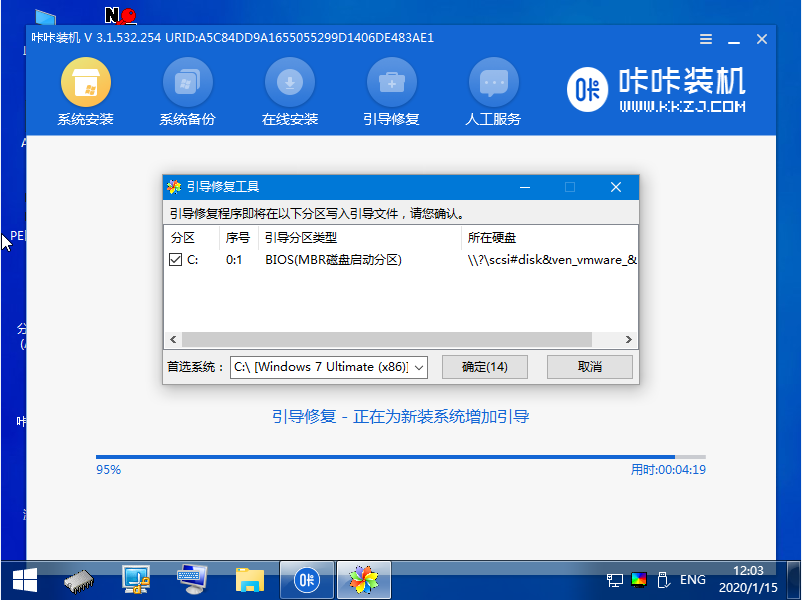The width and height of the screenshot is (802, 600).
Task: Open the 首选系统 preferred system dropdown
Action: pos(417,367)
